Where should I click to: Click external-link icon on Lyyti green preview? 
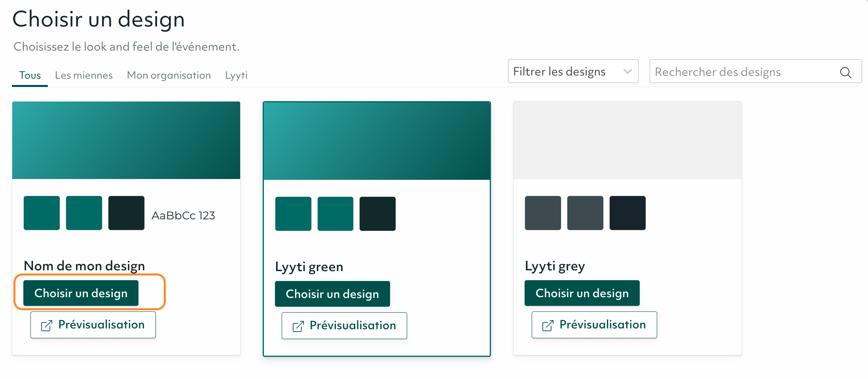pyautogui.click(x=298, y=326)
